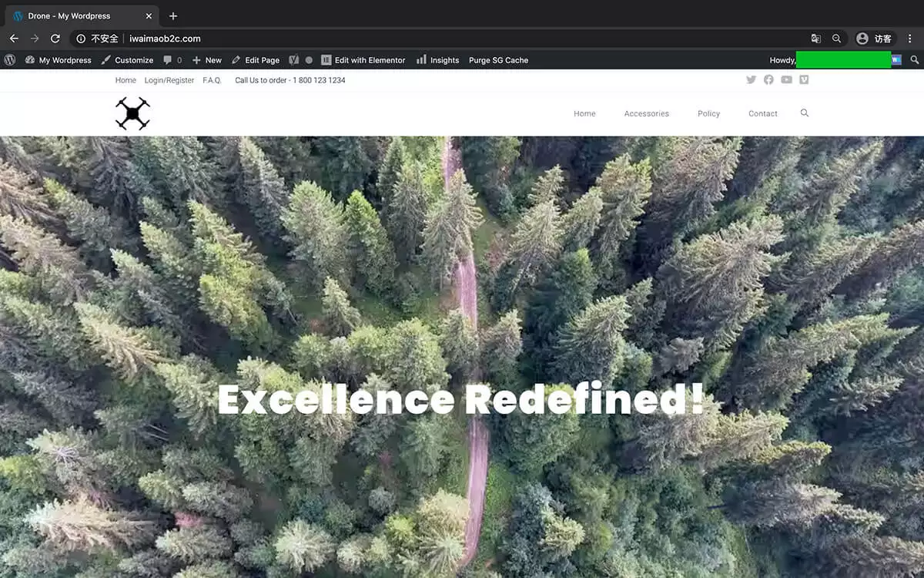
Task: Click the search icon in the site navigation
Action: [x=805, y=113]
